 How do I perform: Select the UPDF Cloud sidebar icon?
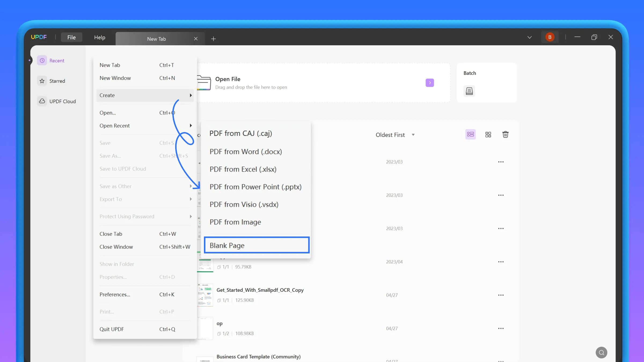coord(42,101)
